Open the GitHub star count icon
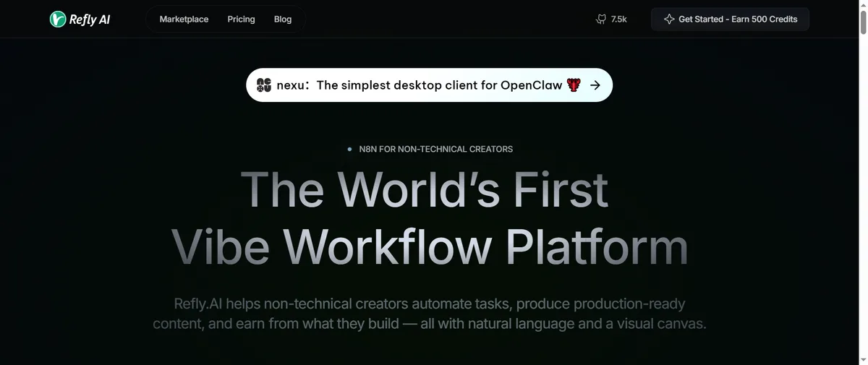The height and width of the screenshot is (365, 868). [x=600, y=20]
